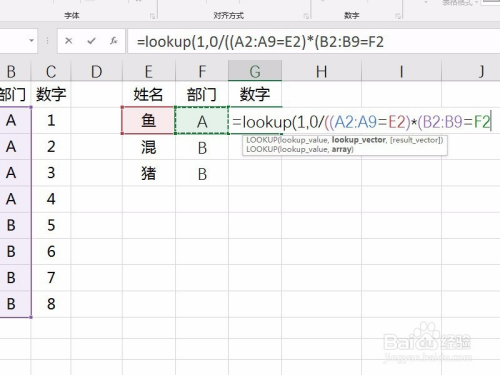The width and height of the screenshot is (500, 375).
Task: Select cell with number 4 in column C
Action: 51,199
